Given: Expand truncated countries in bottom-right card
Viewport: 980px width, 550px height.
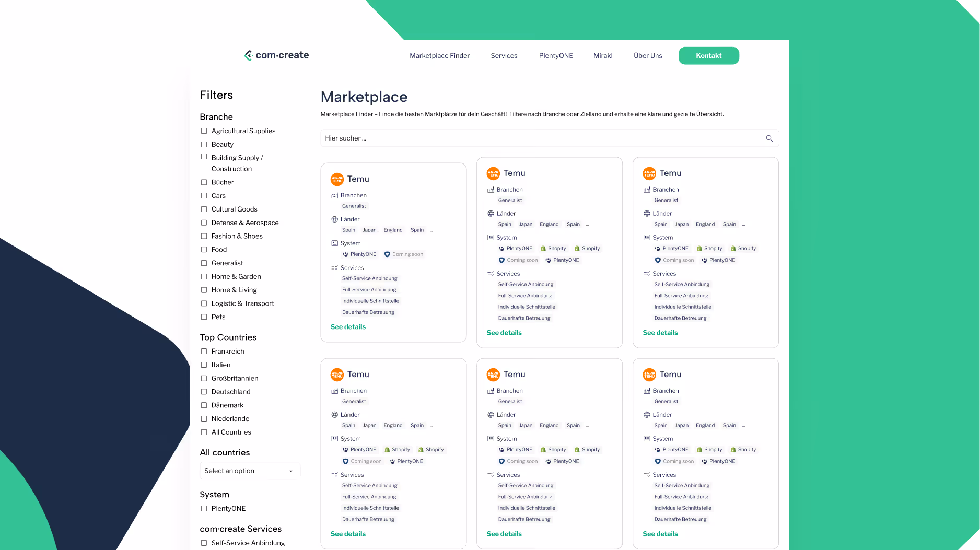Looking at the screenshot, I should (x=743, y=426).
